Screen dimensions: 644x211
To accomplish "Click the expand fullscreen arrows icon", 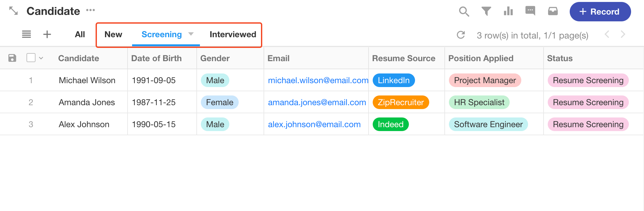I will coord(14,11).
